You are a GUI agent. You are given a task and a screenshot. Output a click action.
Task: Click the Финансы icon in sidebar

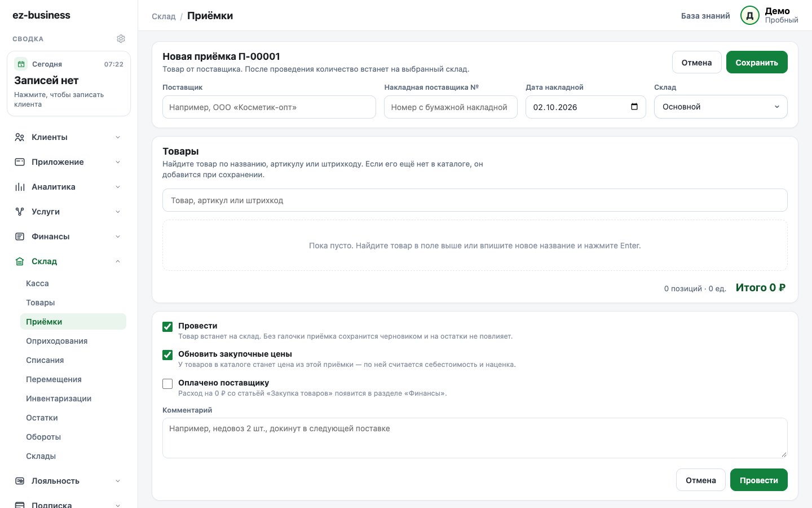click(20, 237)
